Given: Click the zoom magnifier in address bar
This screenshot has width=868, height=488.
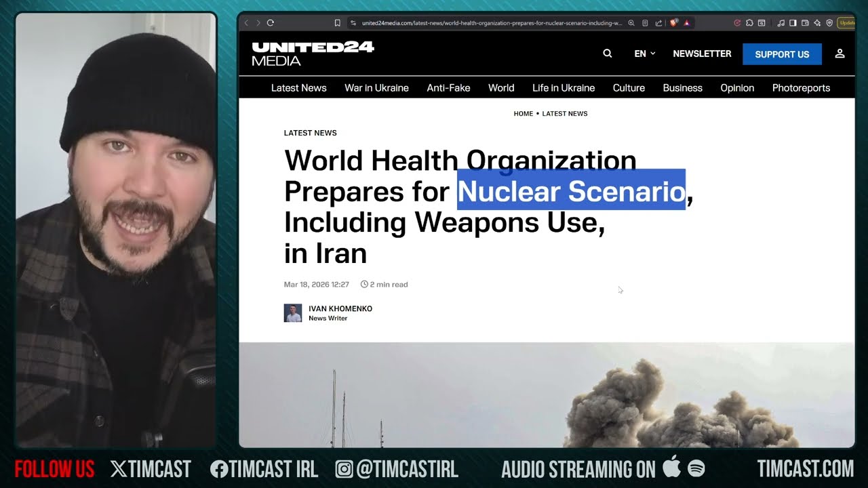Looking at the screenshot, I should point(631,23).
